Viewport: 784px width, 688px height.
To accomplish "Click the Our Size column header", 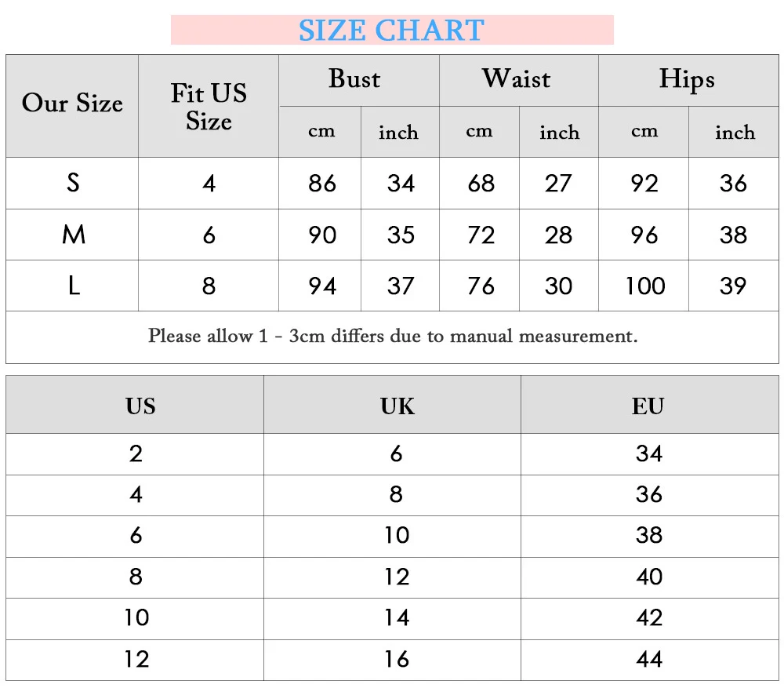I will coord(72,104).
